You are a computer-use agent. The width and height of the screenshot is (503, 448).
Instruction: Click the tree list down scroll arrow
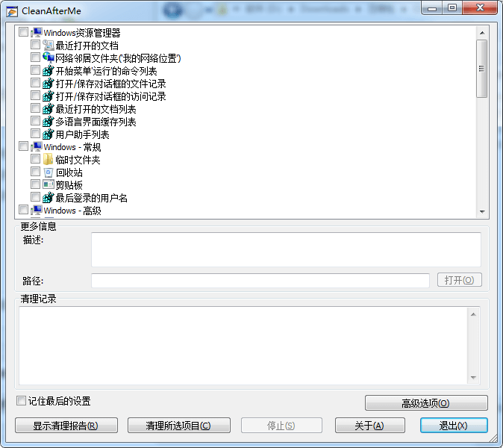click(482, 212)
